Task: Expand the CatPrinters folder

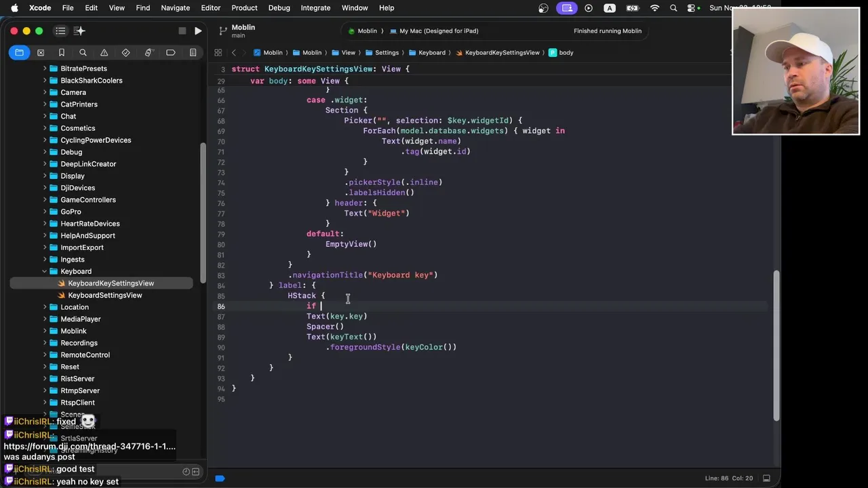Action: (45, 104)
